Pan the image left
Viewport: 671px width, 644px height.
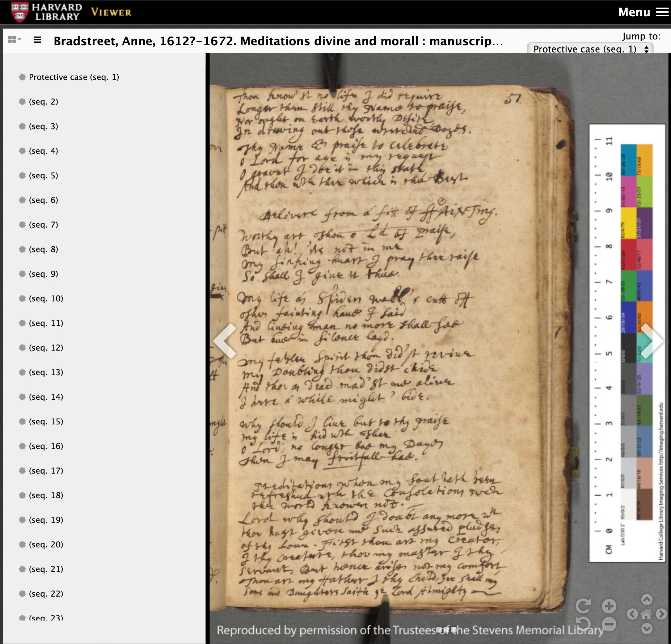coord(632,614)
